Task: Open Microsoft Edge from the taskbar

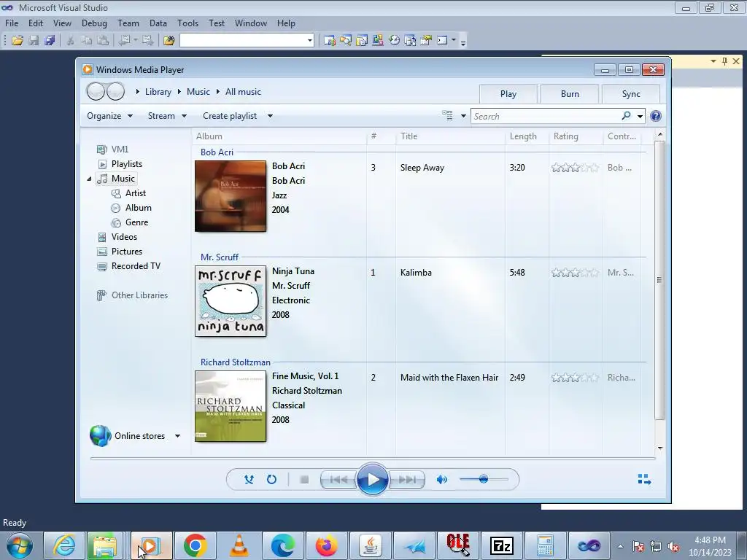Action: [282, 545]
